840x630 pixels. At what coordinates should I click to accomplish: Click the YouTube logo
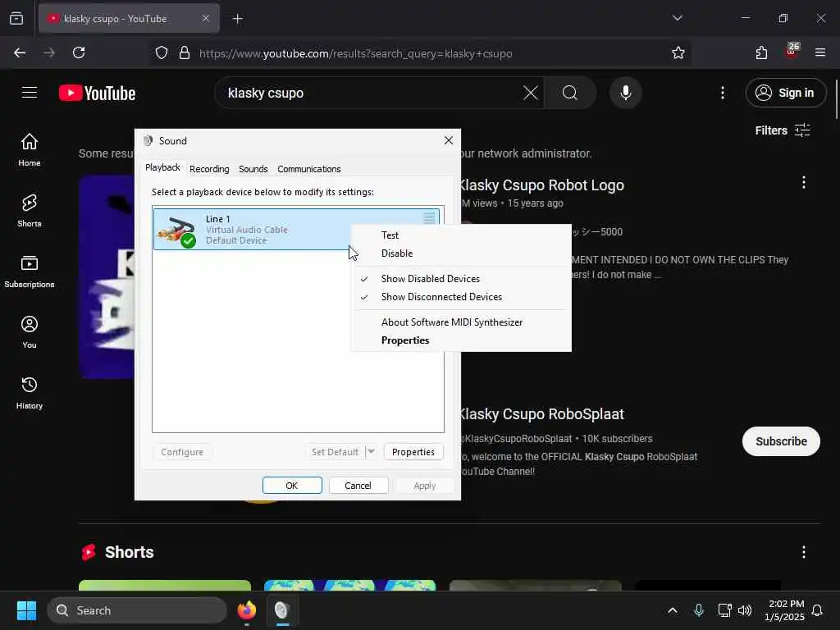point(97,94)
